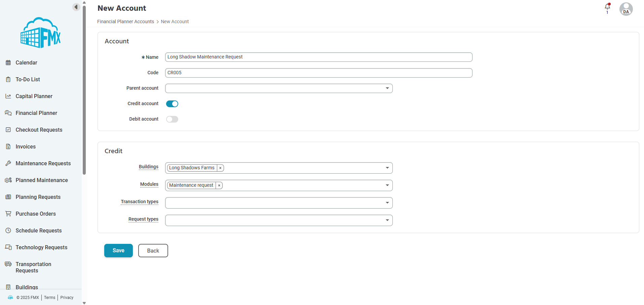This screenshot has width=644, height=305.
Task: Remove Maintenance request module tag
Action: (x=219, y=185)
